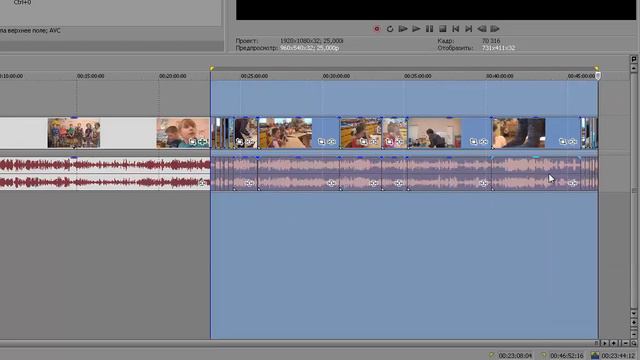Screen dimensions: 640x360
Task: Click the Предпросмотр resolution text
Action: point(309,48)
